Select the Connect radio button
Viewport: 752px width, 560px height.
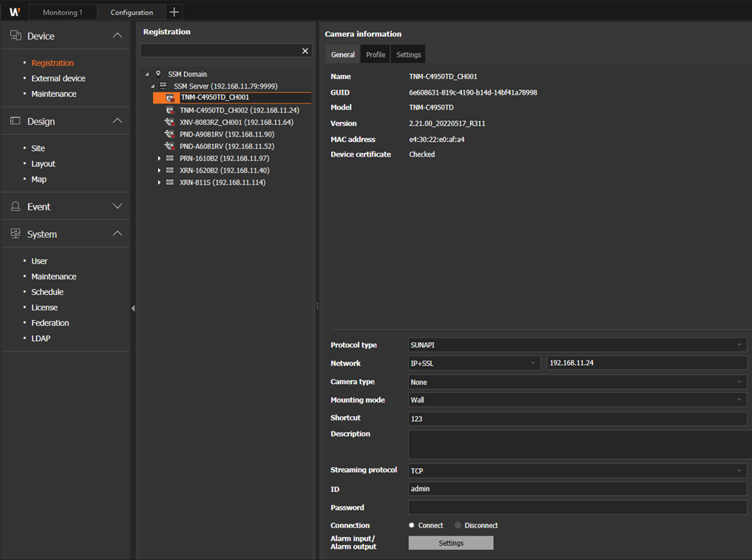(x=412, y=525)
